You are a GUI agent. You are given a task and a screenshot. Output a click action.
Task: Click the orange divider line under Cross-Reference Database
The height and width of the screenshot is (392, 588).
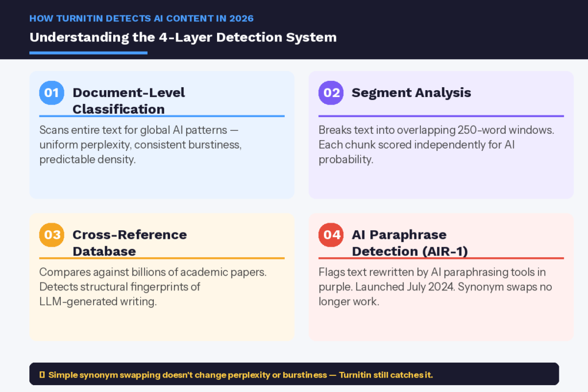pos(161,258)
